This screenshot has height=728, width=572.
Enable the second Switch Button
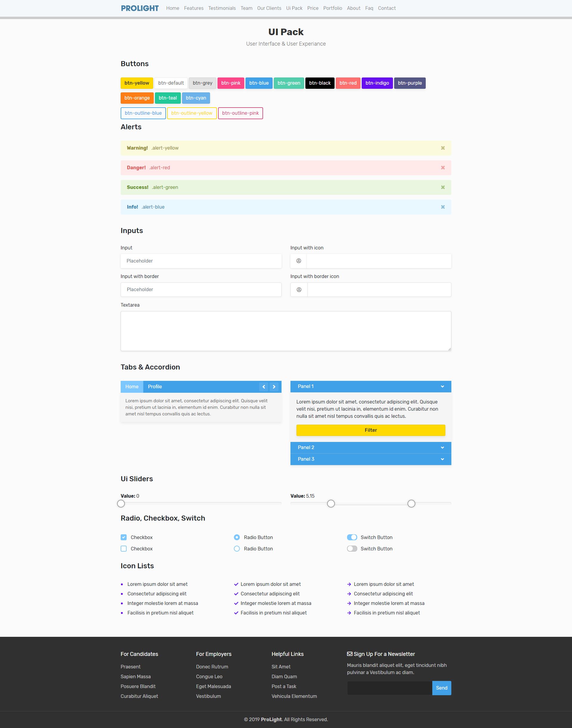pos(352,549)
